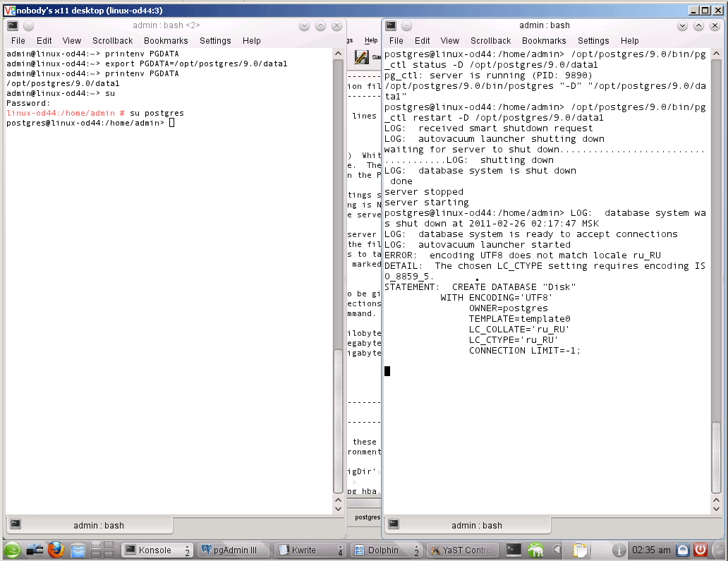The width and height of the screenshot is (728, 561).
Task: Click the YaST Control taskbar button
Action: coord(463,550)
